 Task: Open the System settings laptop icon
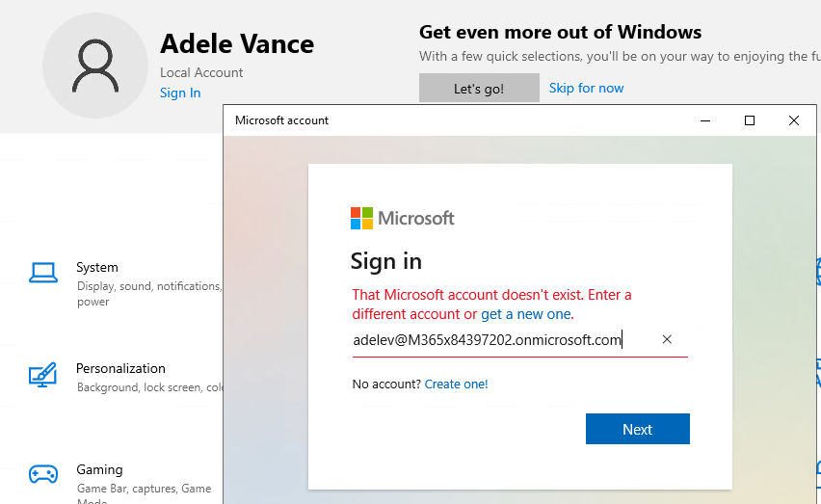point(43,273)
